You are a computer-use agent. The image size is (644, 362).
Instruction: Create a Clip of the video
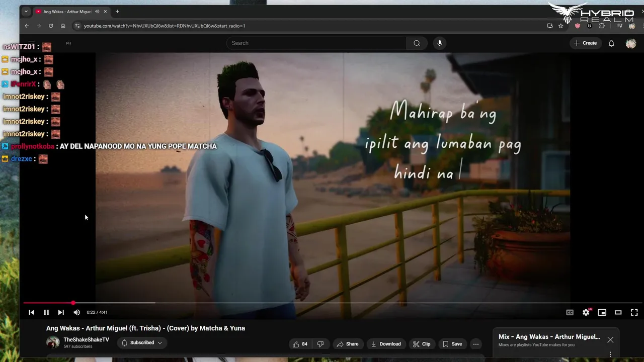[422, 344]
